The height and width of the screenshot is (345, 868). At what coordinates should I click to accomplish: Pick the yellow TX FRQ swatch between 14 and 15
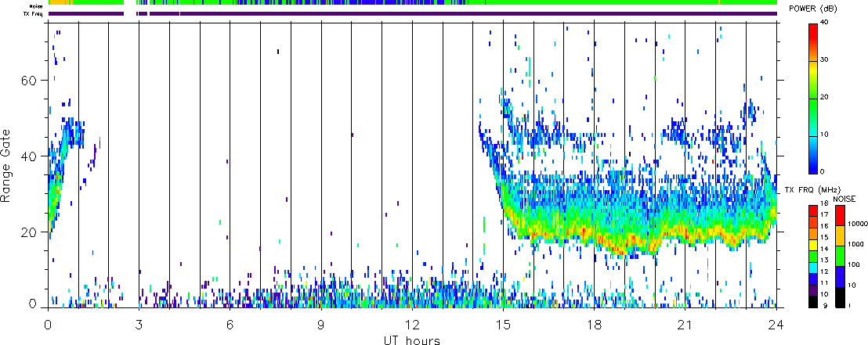pyautogui.click(x=813, y=245)
